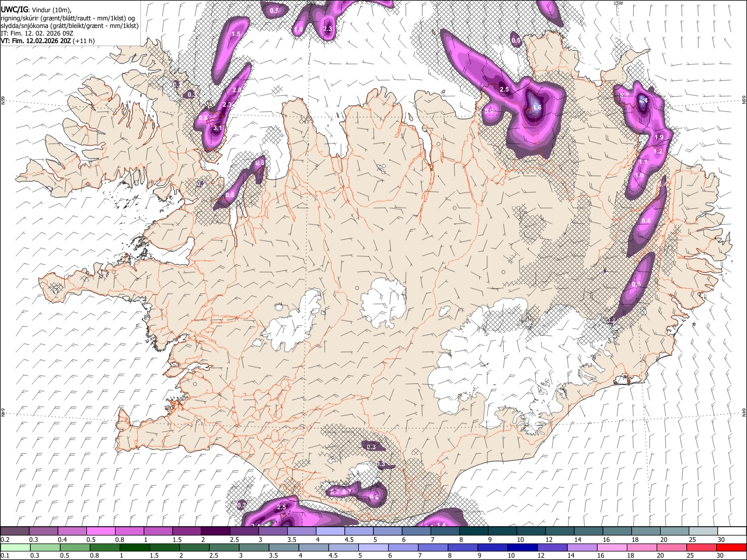
Task: Click the '2.5' label under the lower legend row
Action: (x=214, y=555)
